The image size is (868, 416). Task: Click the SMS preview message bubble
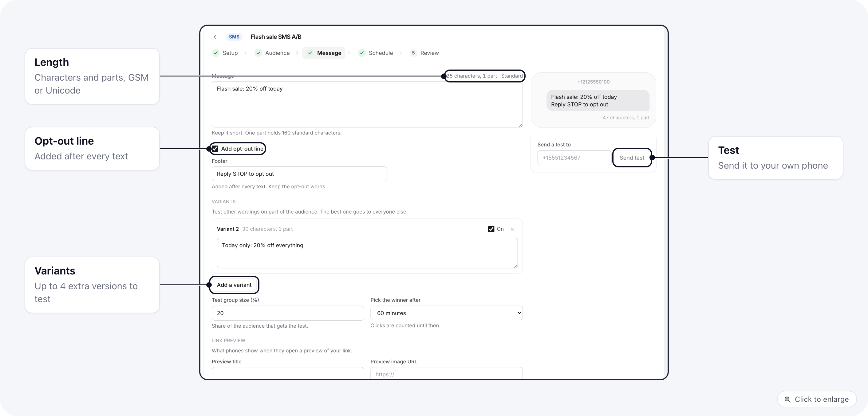(598, 101)
